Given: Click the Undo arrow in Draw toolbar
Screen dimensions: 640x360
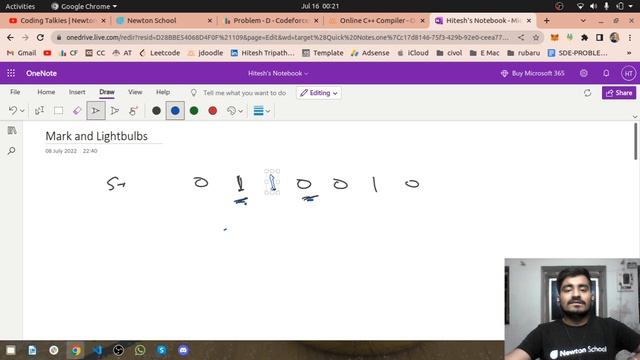Looking at the screenshot, I should tap(13, 111).
